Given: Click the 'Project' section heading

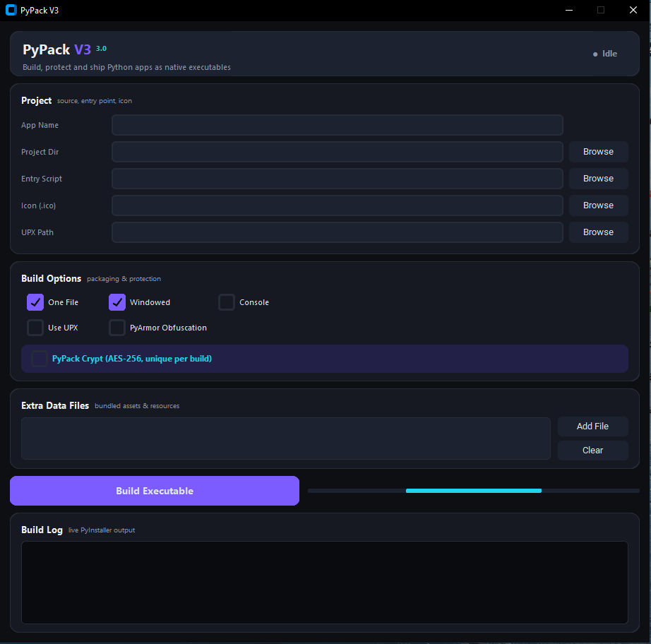Looking at the screenshot, I should tap(36, 101).
